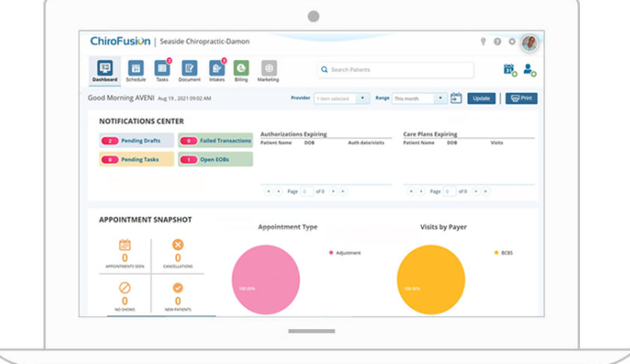Open the Tasks icon with badge
This screenshot has height=364, width=630.
pyautogui.click(x=163, y=68)
